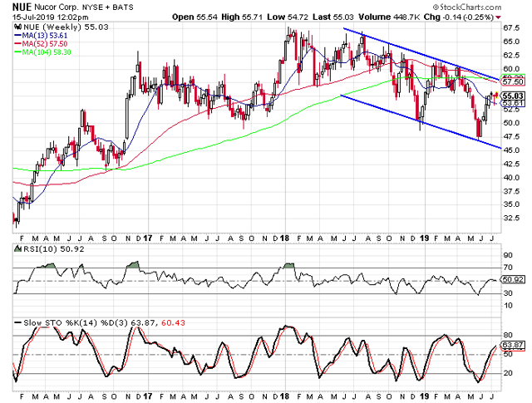Image resolution: width=532 pixels, height=403 pixels.
Task: Click the 15-Jul-2019 12:02pm timestamp
Action: (x=50, y=17)
